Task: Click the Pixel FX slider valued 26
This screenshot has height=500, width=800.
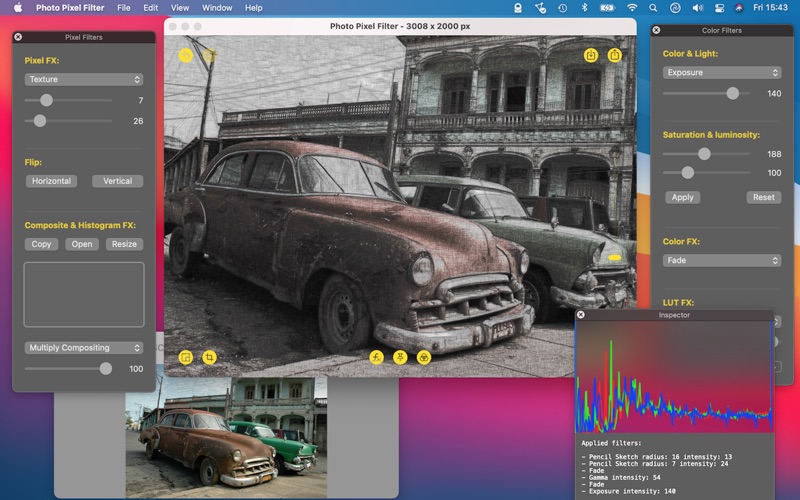Action: click(x=68, y=121)
